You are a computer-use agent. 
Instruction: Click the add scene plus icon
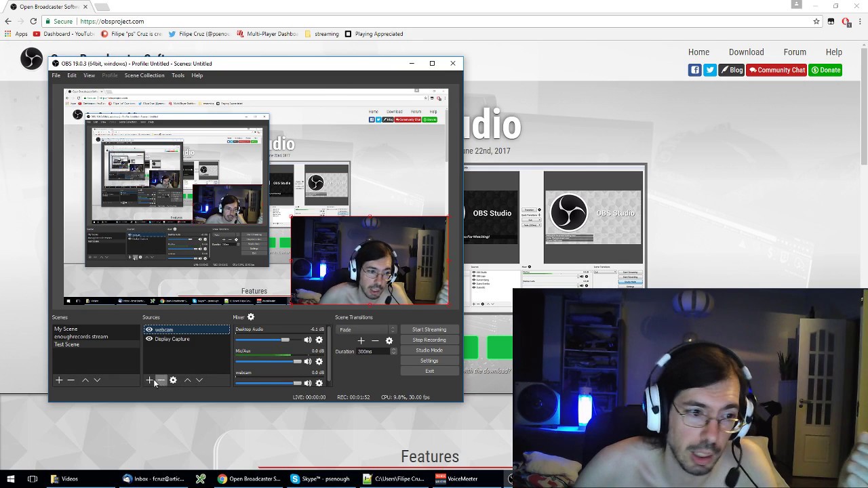pyautogui.click(x=59, y=380)
